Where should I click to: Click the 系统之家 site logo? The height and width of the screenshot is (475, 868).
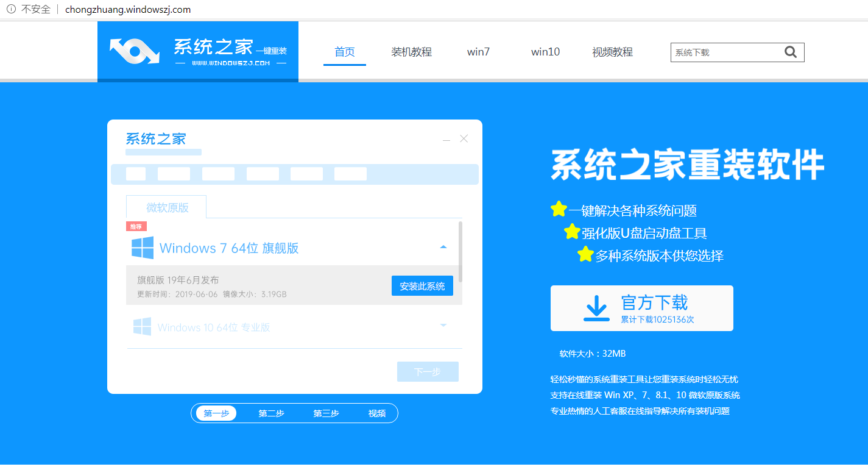click(198, 51)
